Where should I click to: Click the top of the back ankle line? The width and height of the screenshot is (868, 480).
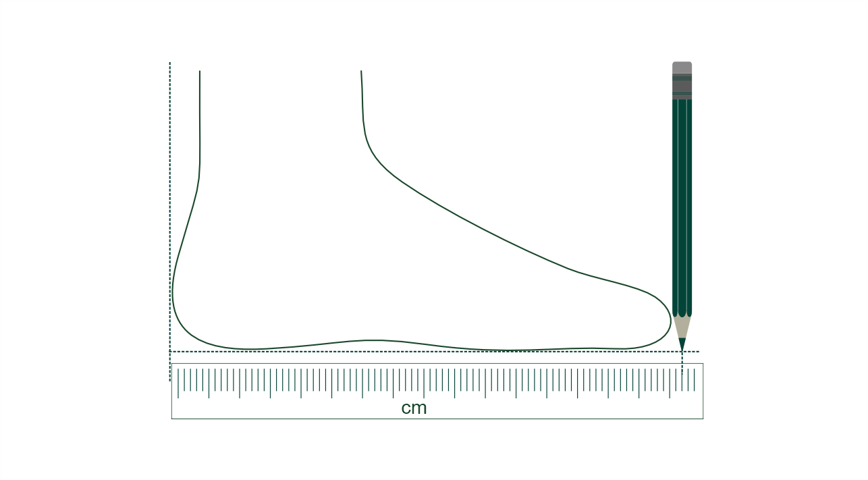tap(200, 73)
